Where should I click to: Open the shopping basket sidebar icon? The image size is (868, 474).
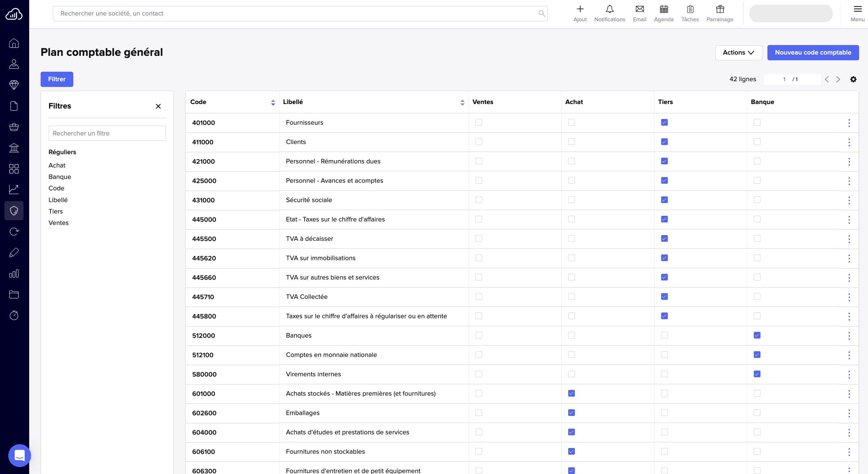point(14,127)
